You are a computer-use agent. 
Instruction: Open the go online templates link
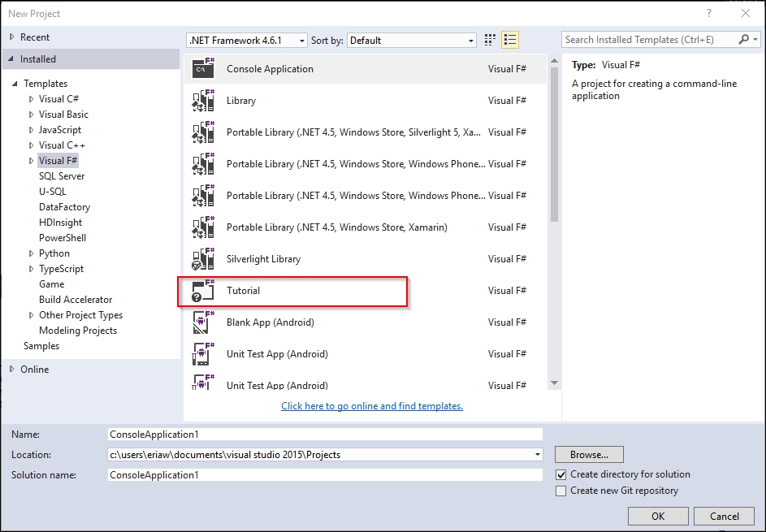[372, 406]
